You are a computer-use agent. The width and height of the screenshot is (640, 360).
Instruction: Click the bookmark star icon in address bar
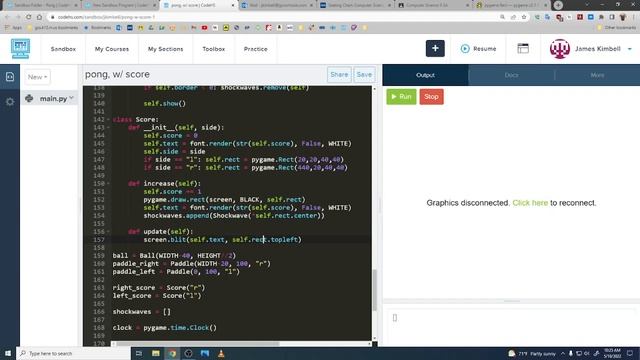[x=524, y=17]
